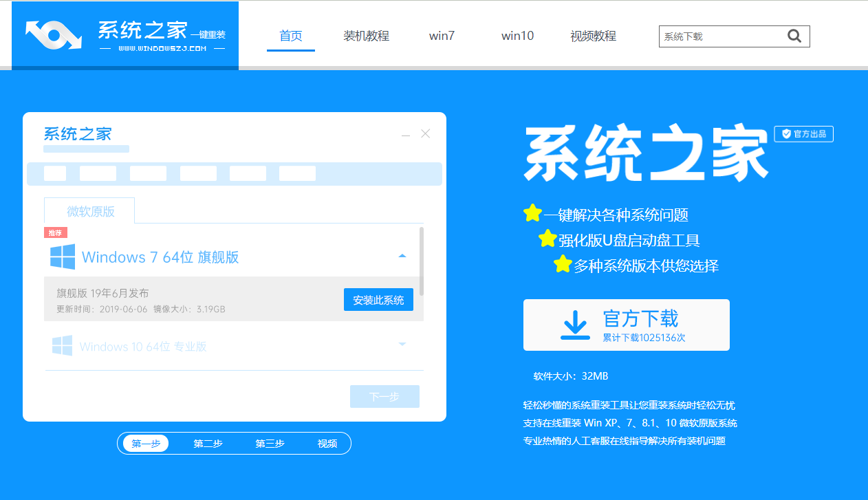Select the 第二步 step tab

[208, 443]
